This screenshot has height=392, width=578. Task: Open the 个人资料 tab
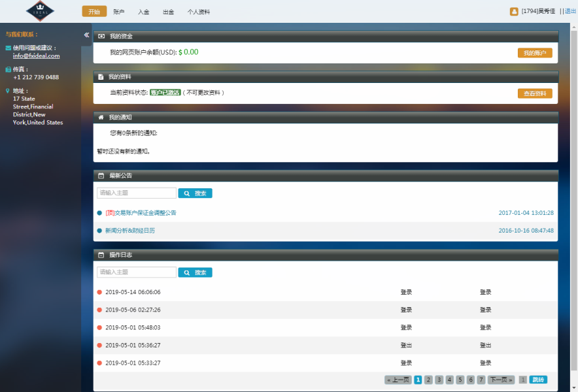(198, 12)
